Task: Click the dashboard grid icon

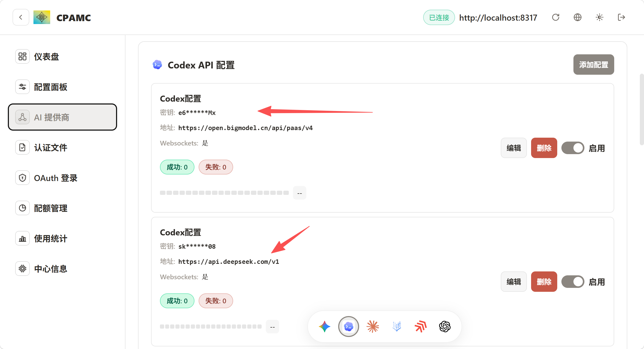Action: [22, 56]
